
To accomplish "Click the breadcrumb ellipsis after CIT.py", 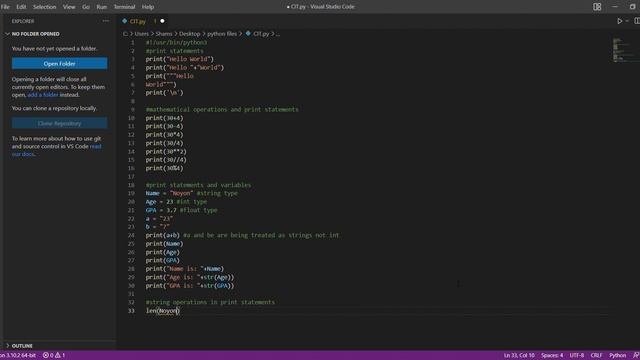I will pyautogui.click(x=278, y=34).
